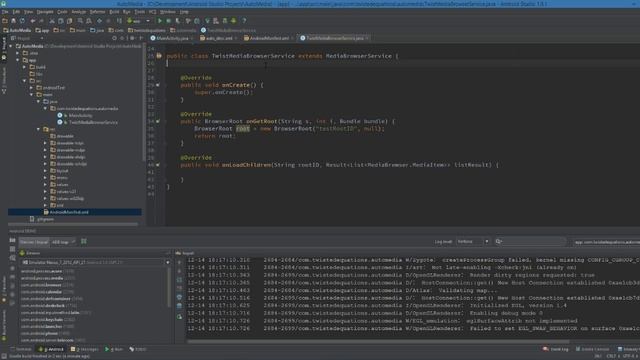
Task: Toggle the Android tool window button
Action: (x=51, y=349)
